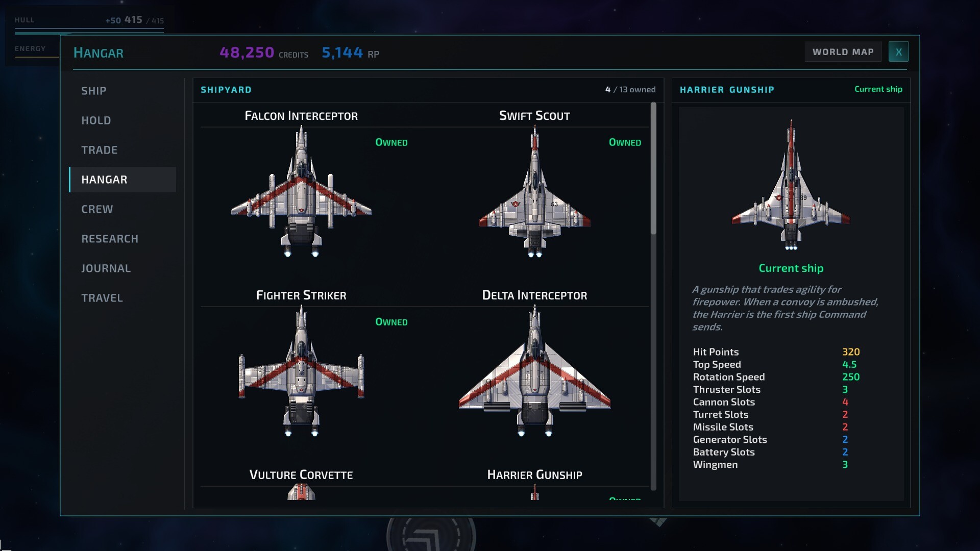The image size is (980, 551).
Task: Open the Research section
Action: [122, 239]
